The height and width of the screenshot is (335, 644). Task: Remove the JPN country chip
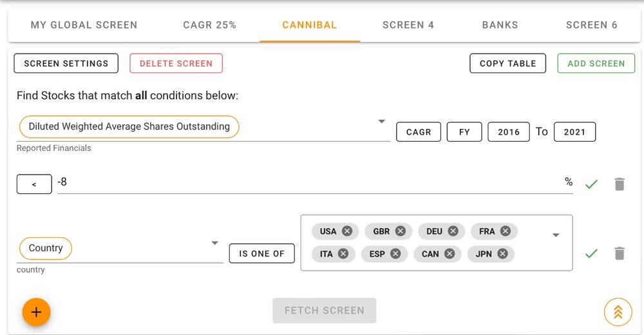(502, 254)
